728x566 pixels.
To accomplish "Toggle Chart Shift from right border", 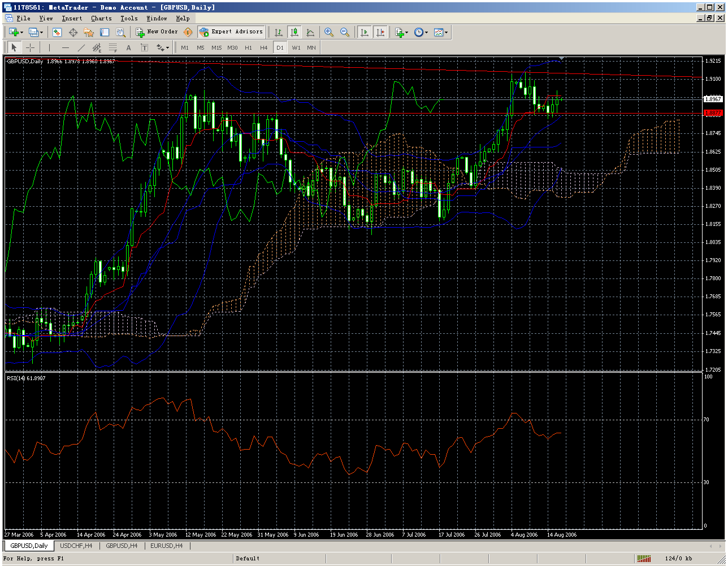I will click(x=380, y=32).
